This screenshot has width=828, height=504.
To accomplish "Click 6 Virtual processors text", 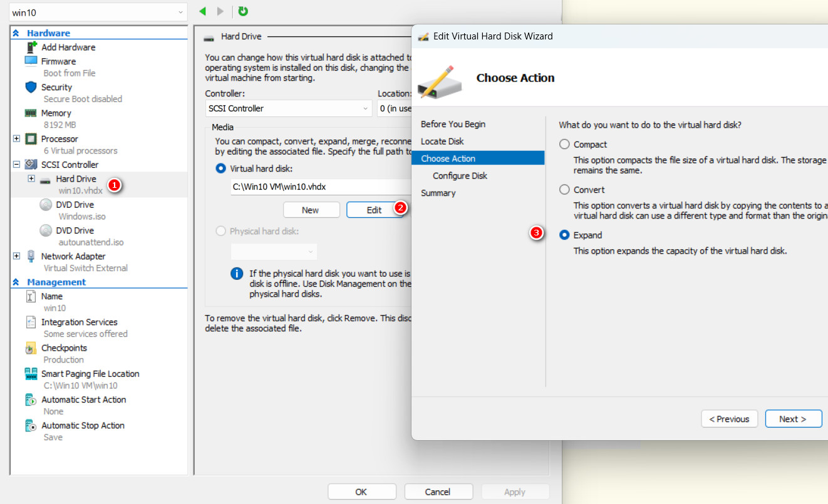I will click(x=80, y=150).
